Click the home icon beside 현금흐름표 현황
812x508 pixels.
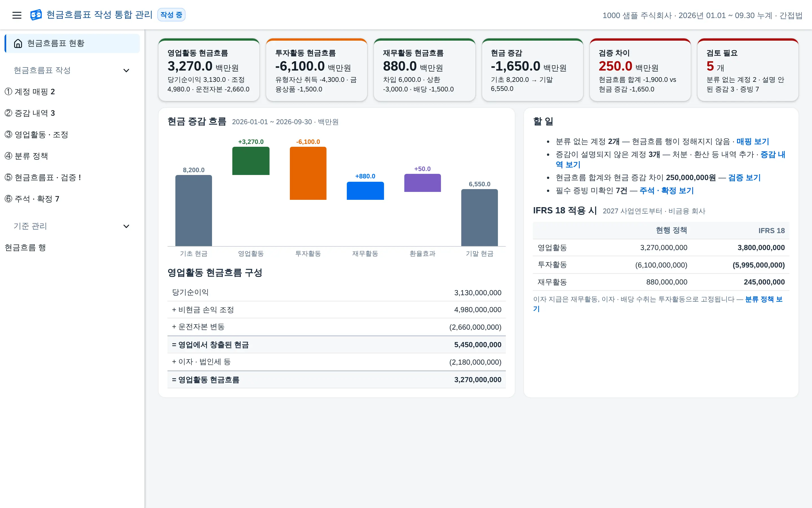pos(18,43)
